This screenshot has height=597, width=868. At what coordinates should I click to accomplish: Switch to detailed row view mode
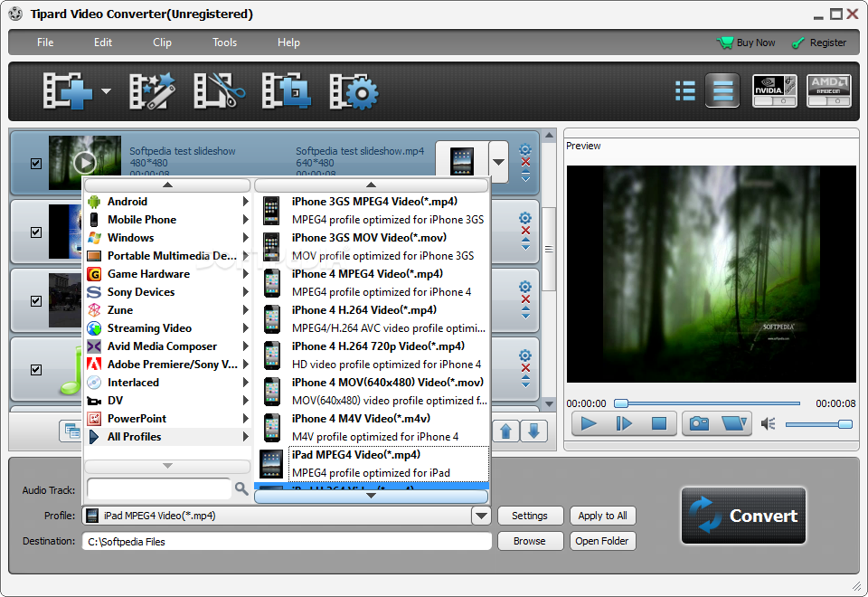722,90
